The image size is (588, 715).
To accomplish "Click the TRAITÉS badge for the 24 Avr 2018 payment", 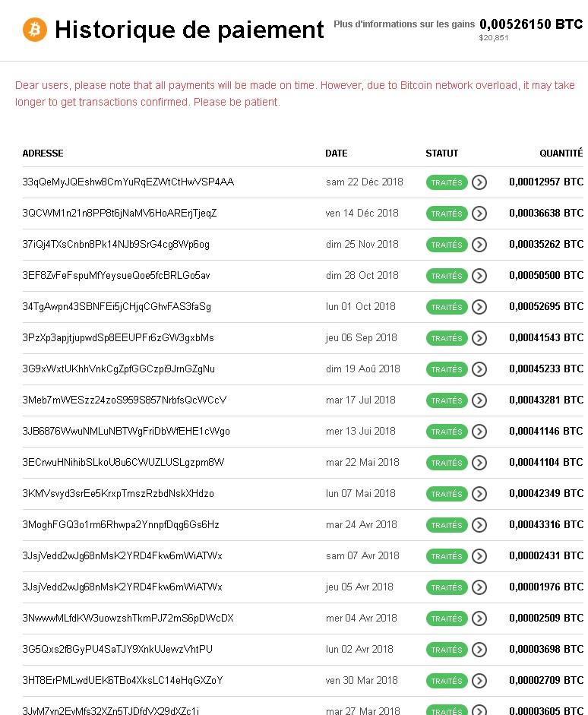I will [x=447, y=525].
